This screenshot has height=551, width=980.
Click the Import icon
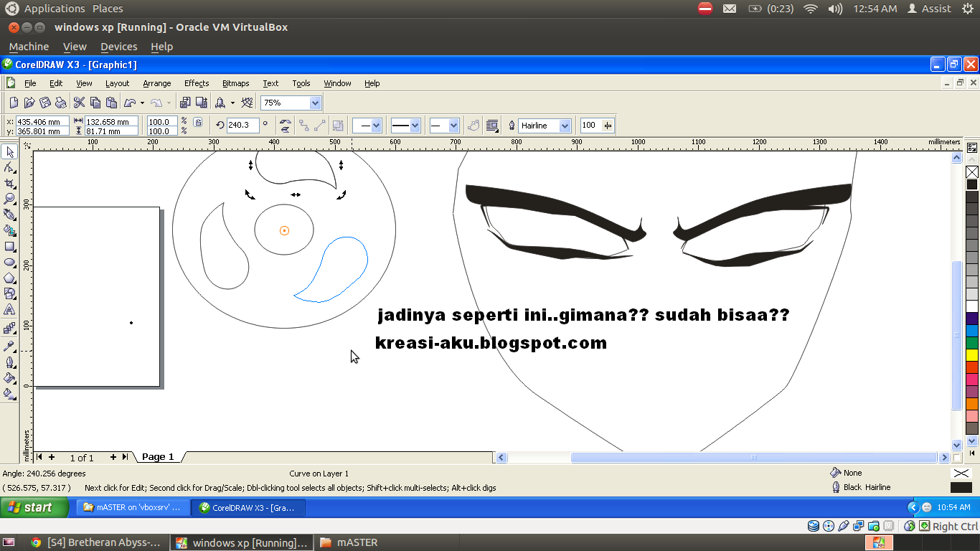185,103
